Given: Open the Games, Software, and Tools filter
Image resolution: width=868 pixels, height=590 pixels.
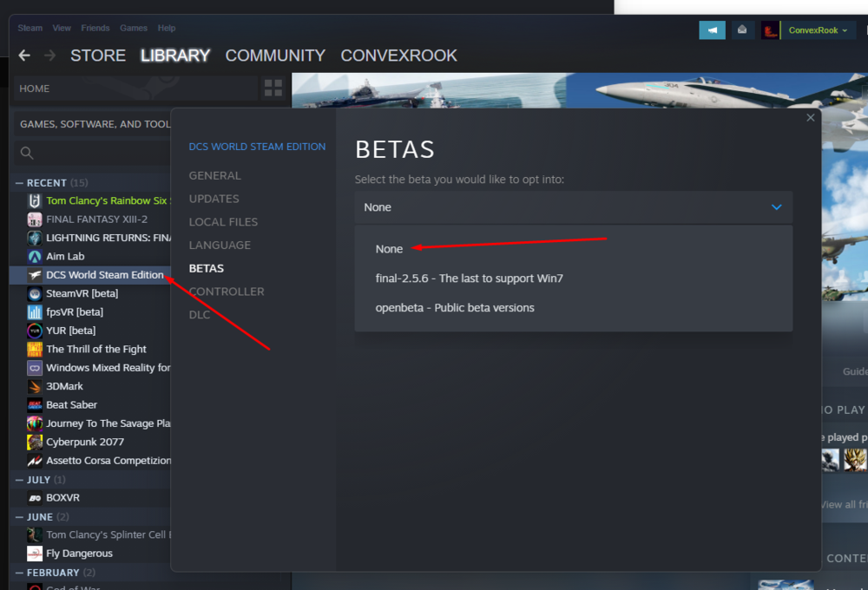Looking at the screenshot, I should pyautogui.click(x=94, y=124).
